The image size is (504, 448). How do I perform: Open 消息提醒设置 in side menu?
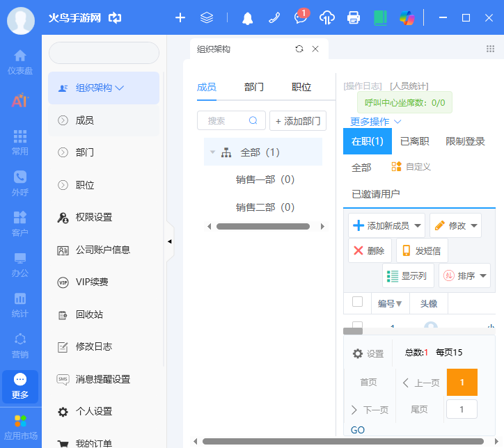click(x=104, y=379)
